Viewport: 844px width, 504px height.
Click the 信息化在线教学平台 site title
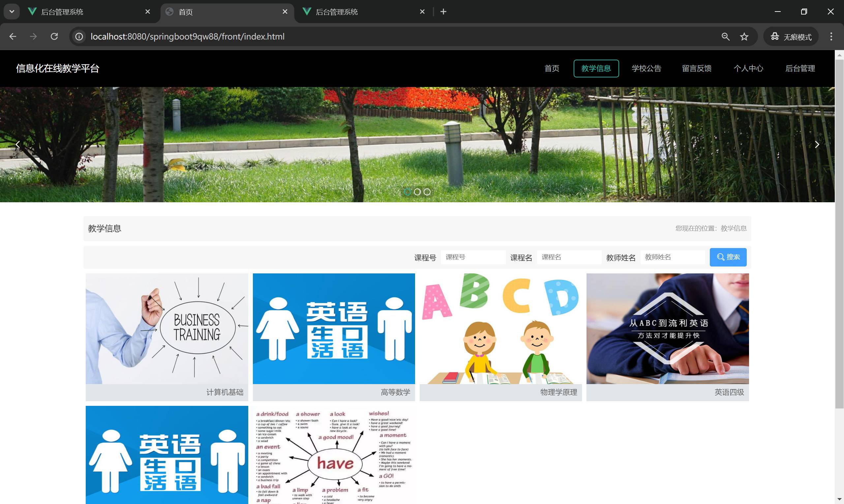tap(57, 68)
